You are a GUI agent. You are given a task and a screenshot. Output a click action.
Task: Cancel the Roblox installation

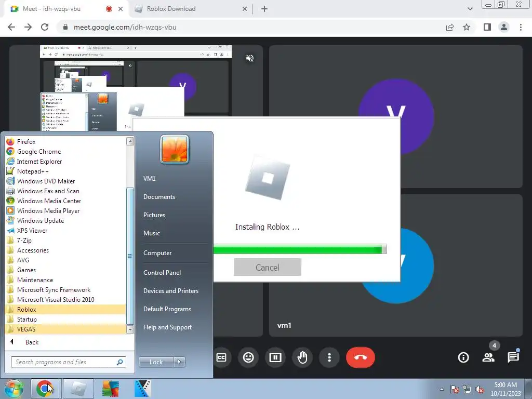coord(268,268)
